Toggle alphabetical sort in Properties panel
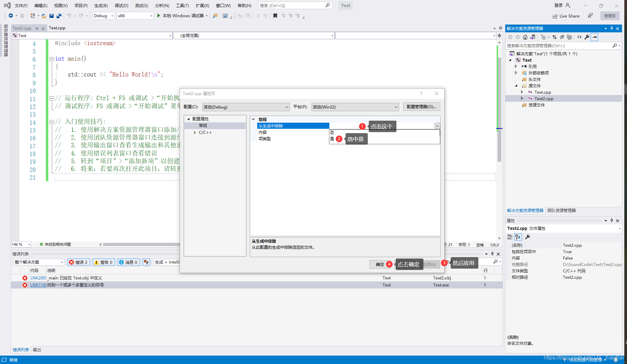The width and height of the screenshot is (627, 364). (518, 237)
